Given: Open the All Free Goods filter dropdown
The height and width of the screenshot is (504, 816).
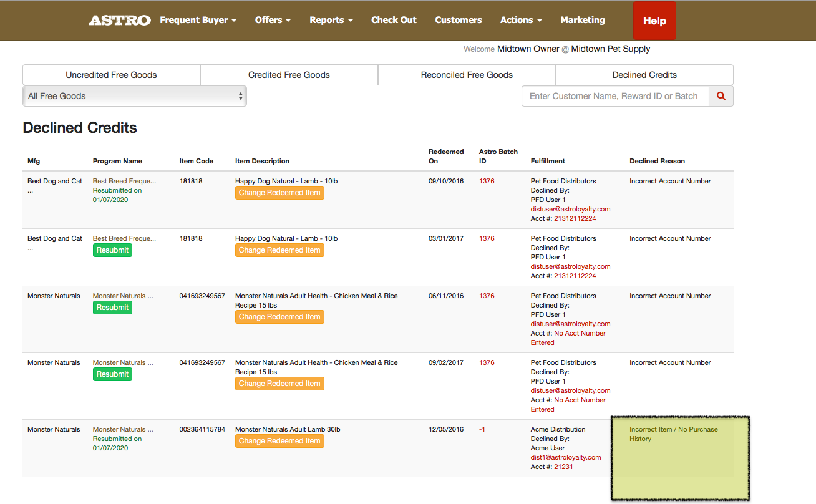Looking at the screenshot, I should click(135, 96).
